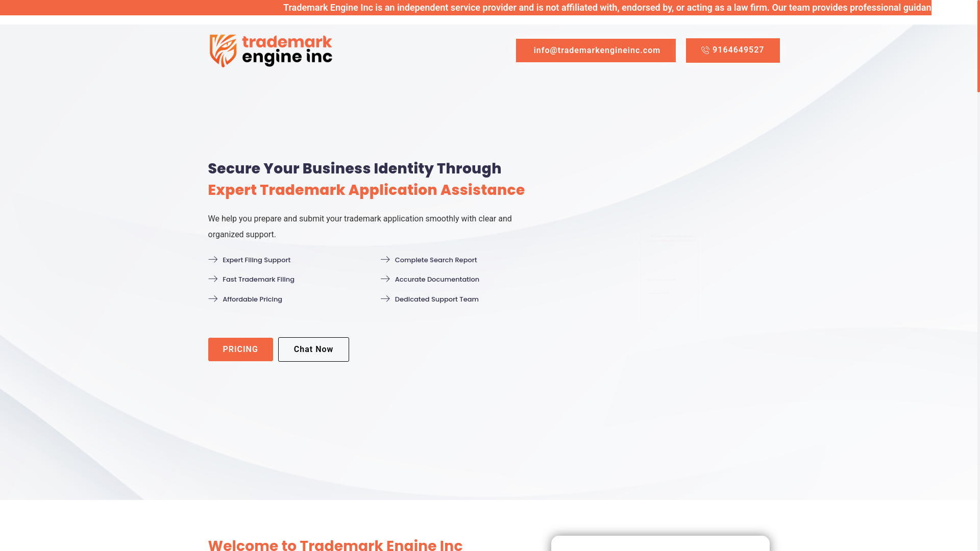Start a chat with Chat Now
Image resolution: width=980 pixels, height=551 pixels.
(x=313, y=349)
